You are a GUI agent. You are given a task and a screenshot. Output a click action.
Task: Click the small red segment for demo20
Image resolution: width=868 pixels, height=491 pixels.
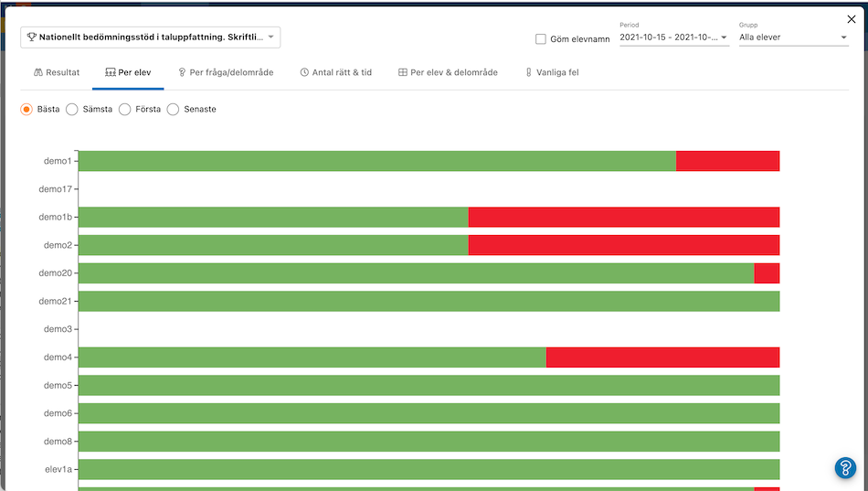[x=767, y=273]
